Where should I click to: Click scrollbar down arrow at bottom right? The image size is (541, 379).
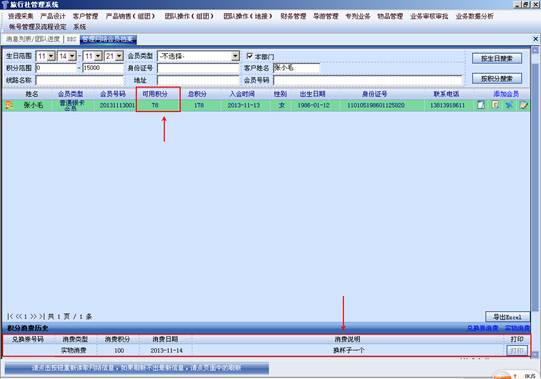[x=535, y=354]
